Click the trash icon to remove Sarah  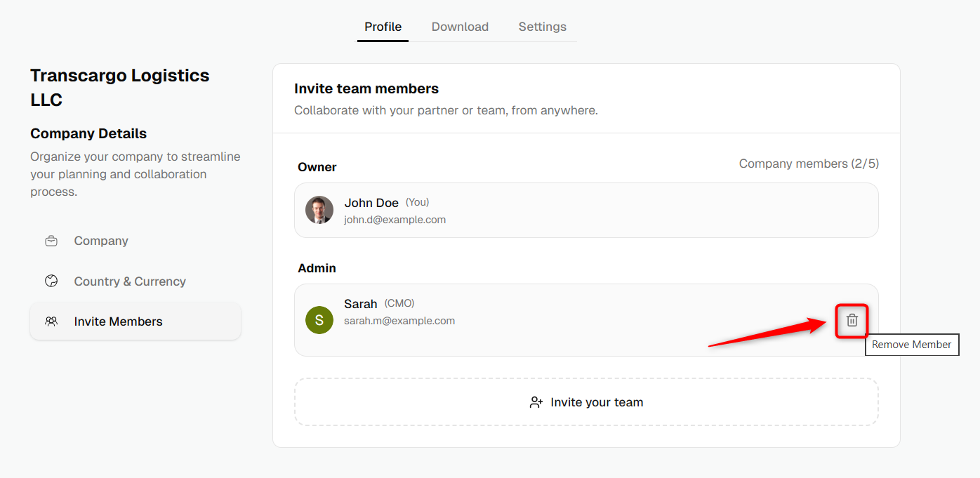tap(852, 320)
